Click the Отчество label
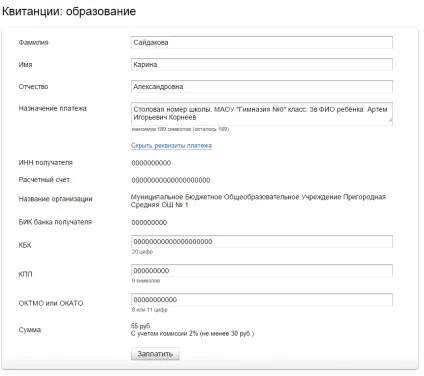This screenshot has height=376, width=424. pyautogui.click(x=33, y=87)
